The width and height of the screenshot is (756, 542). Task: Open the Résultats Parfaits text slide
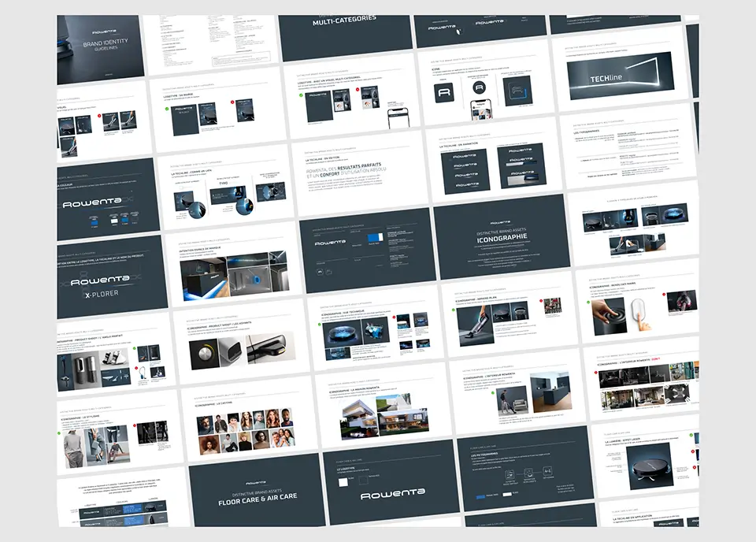(360, 175)
